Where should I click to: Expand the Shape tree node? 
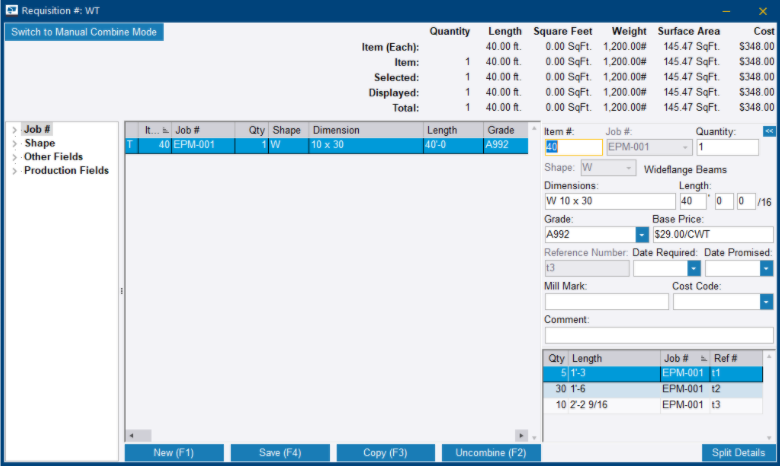[x=14, y=144]
